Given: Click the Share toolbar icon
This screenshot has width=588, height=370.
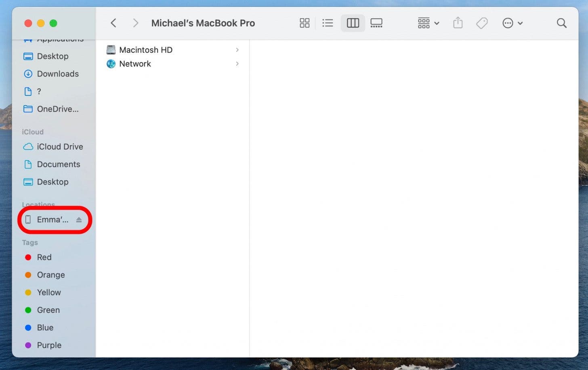Looking at the screenshot, I should tap(458, 23).
